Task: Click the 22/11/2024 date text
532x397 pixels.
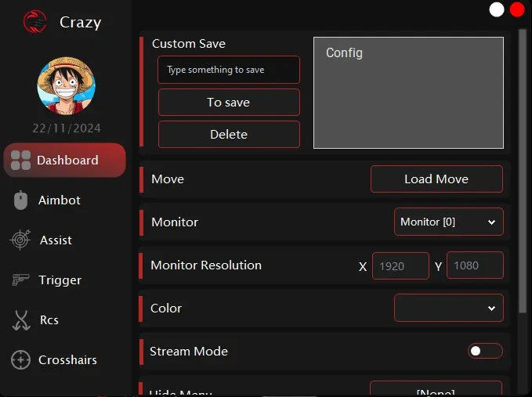Action: tap(67, 128)
